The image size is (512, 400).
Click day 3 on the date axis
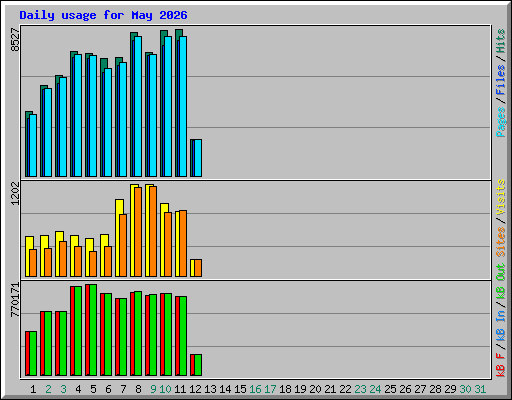[x=63, y=389]
